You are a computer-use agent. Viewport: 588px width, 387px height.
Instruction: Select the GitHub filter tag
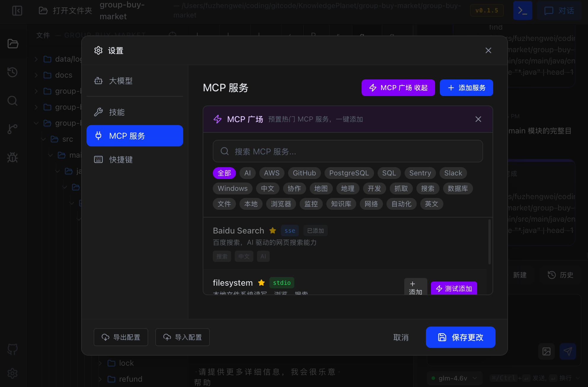click(x=304, y=173)
